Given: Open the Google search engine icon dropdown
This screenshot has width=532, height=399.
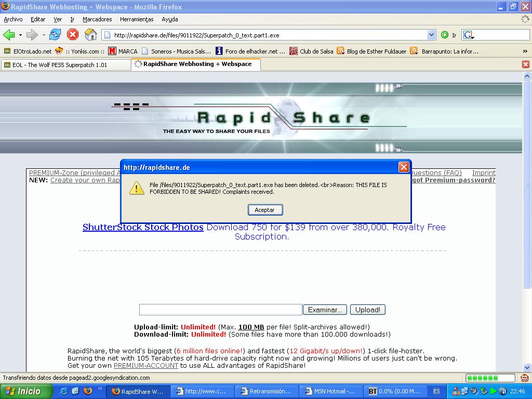Looking at the screenshot, I should click(469, 35).
